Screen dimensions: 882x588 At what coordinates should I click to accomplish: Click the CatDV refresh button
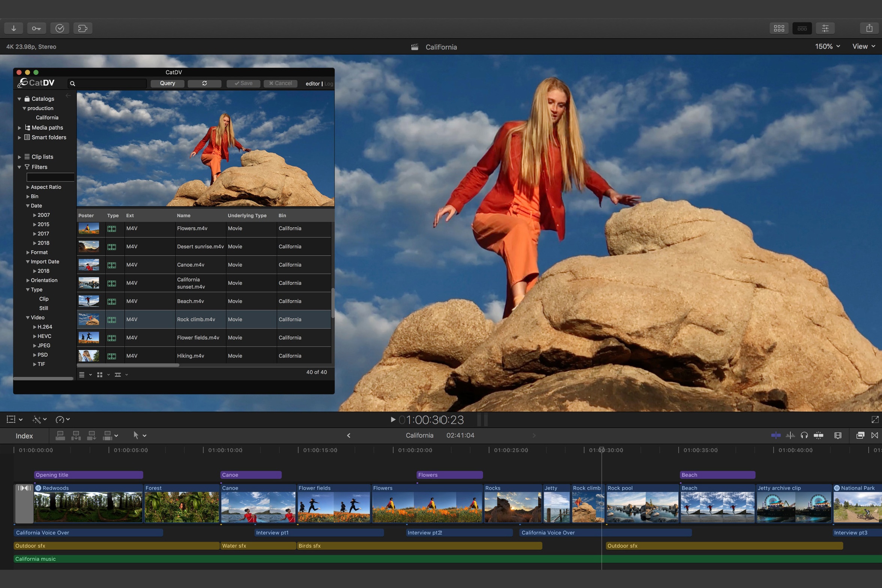coord(204,83)
